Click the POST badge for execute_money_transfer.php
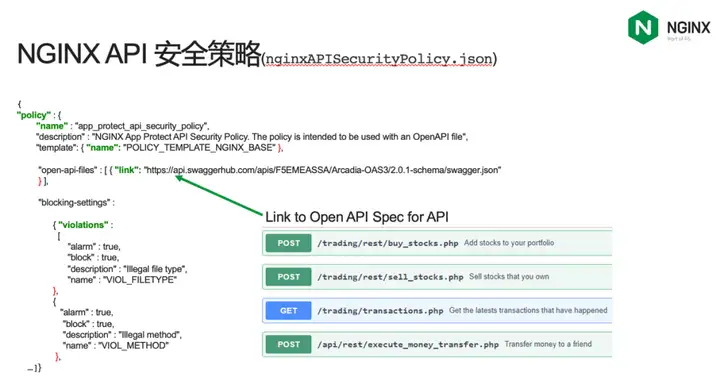Image resolution: width=720 pixels, height=377 pixels. tap(288, 344)
